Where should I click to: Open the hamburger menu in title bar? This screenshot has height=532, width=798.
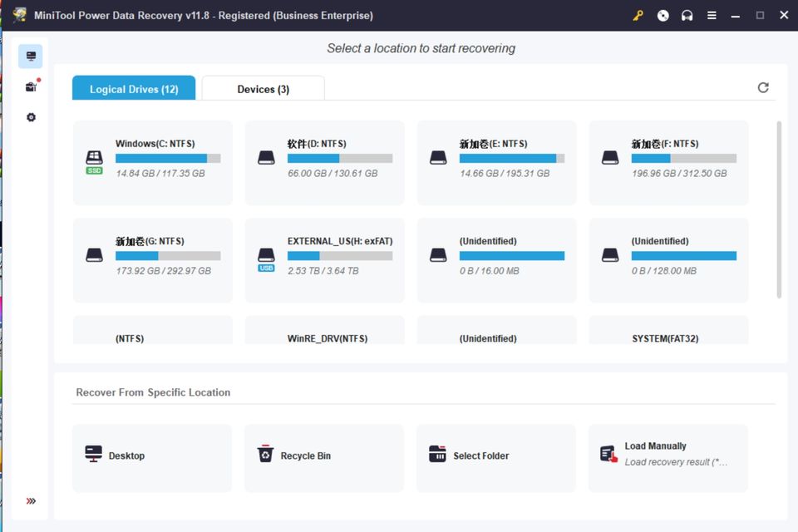712,16
